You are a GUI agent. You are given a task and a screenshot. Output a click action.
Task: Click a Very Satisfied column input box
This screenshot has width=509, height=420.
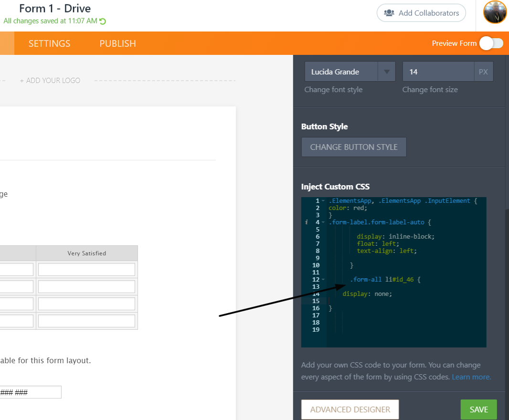(86, 269)
